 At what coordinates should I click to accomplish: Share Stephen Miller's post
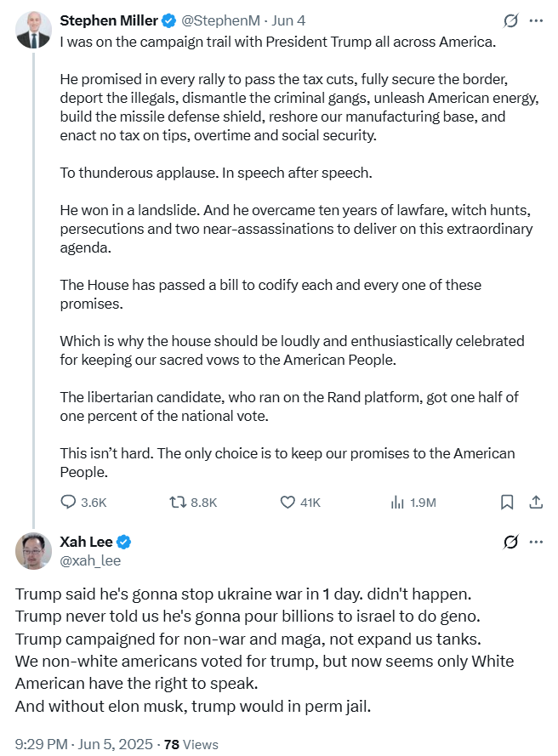coord(536,502)
